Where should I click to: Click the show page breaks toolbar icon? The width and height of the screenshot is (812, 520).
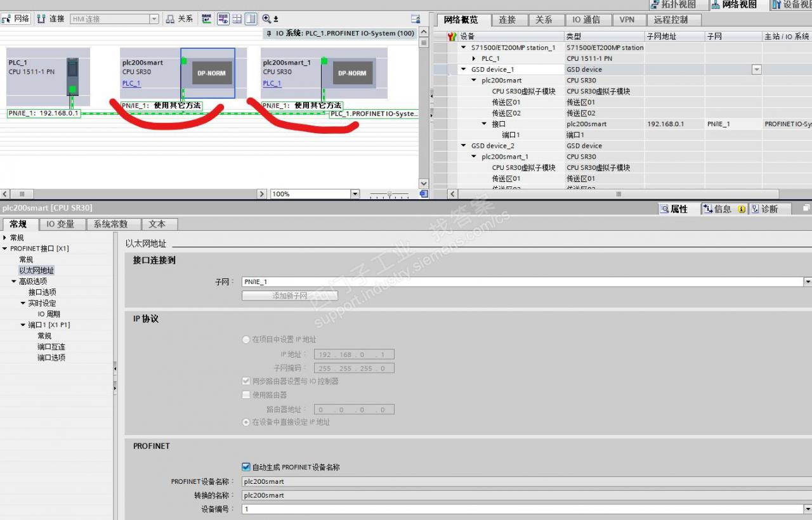[237, 19]
